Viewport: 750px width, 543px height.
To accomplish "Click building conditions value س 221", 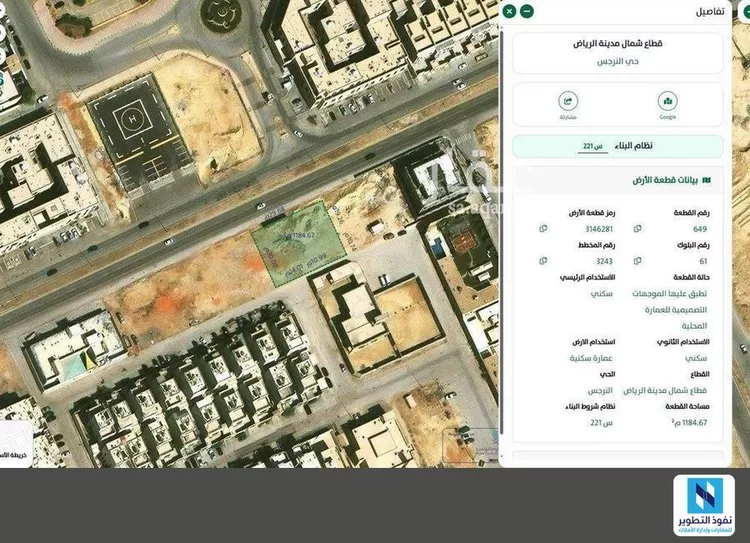I will (x=602, y=422).
